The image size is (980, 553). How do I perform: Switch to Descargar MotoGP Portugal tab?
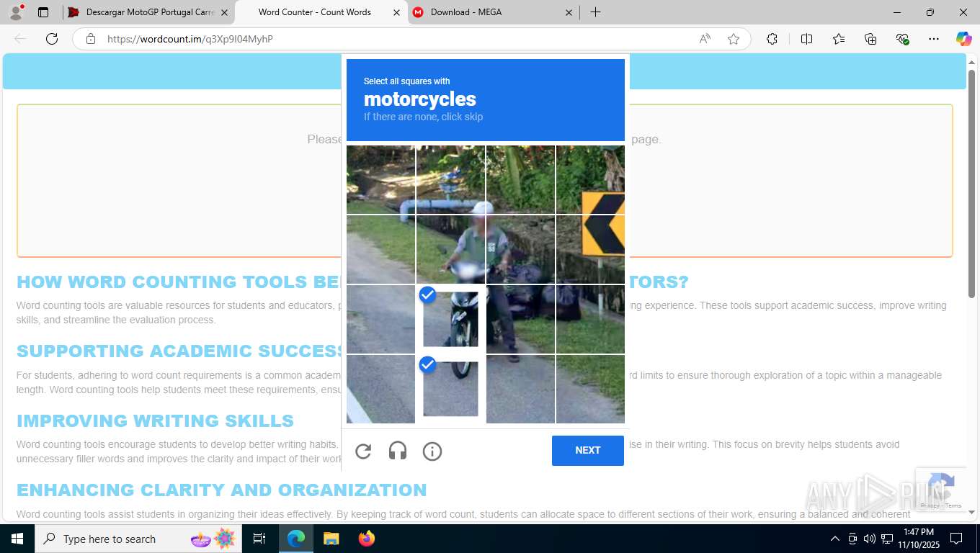[148, 12]
